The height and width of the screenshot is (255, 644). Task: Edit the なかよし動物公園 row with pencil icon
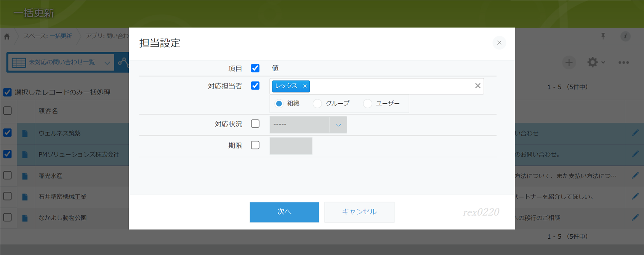pos(635,217)
